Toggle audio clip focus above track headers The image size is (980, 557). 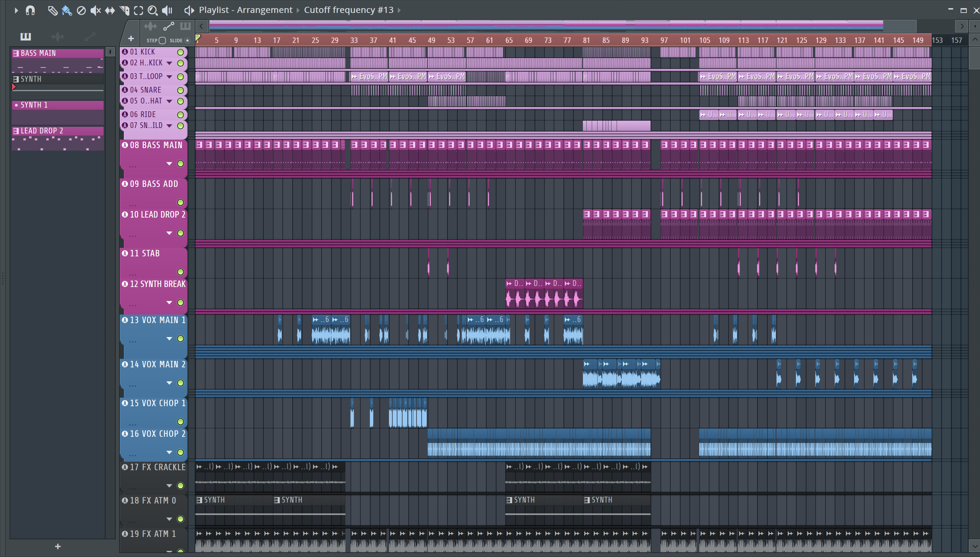(x=150, y=26)
